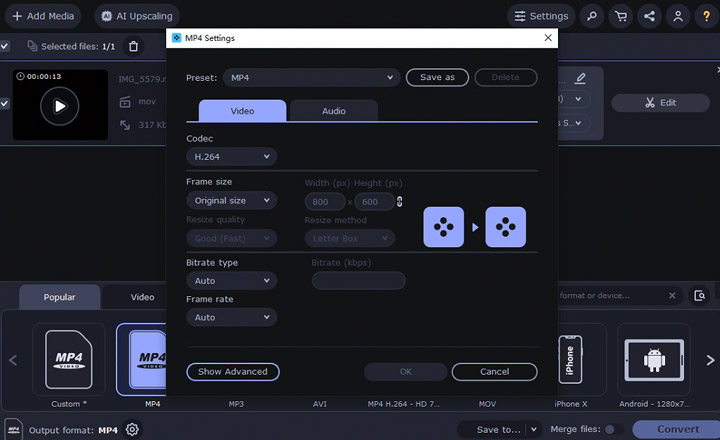
Task: Switch to the Audio tab
Action: click(x=333, y=111)
